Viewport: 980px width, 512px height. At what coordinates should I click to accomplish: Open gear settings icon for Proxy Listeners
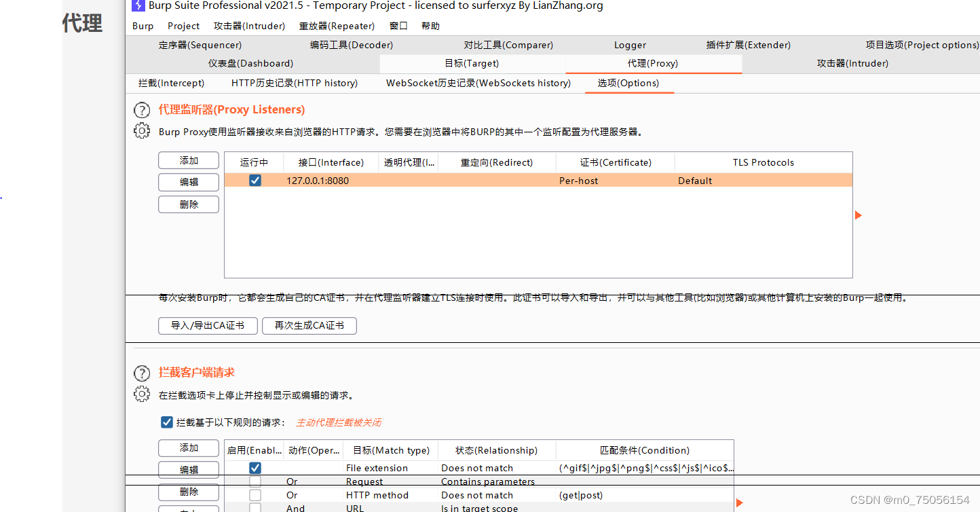(x=141, y=131)
